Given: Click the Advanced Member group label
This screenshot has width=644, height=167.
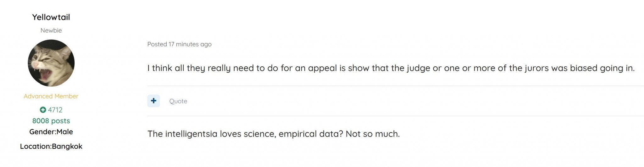Looking at the screenshot, I should click(51, 96).
